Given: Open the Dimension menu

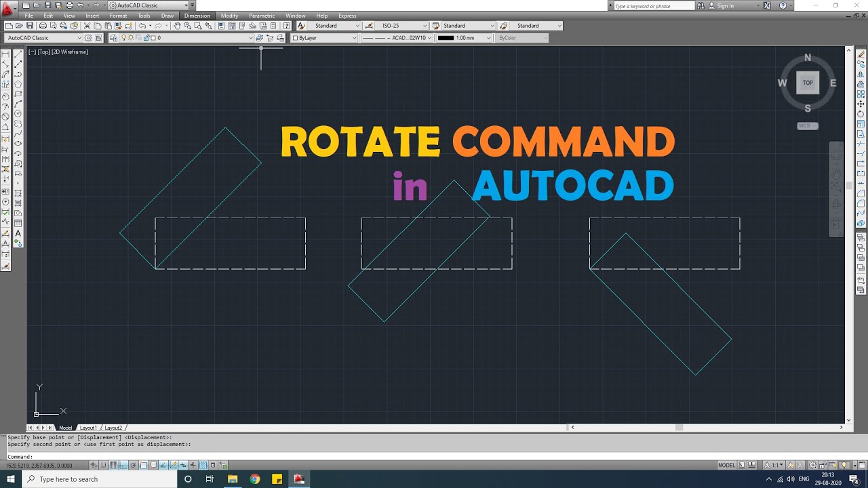Looking at the screenshot, I should pos(197,16).
